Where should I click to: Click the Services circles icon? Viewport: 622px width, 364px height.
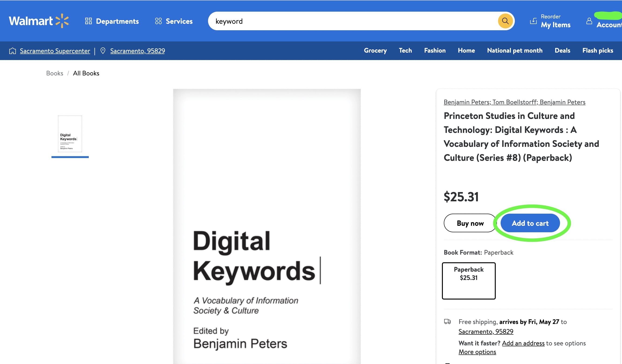158,21
